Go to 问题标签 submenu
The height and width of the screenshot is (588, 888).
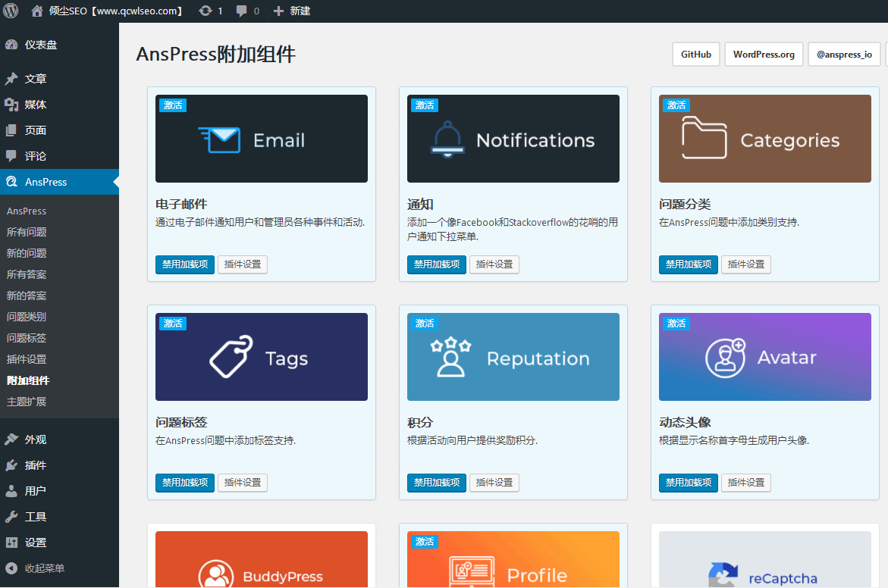(x=27, y=338)
